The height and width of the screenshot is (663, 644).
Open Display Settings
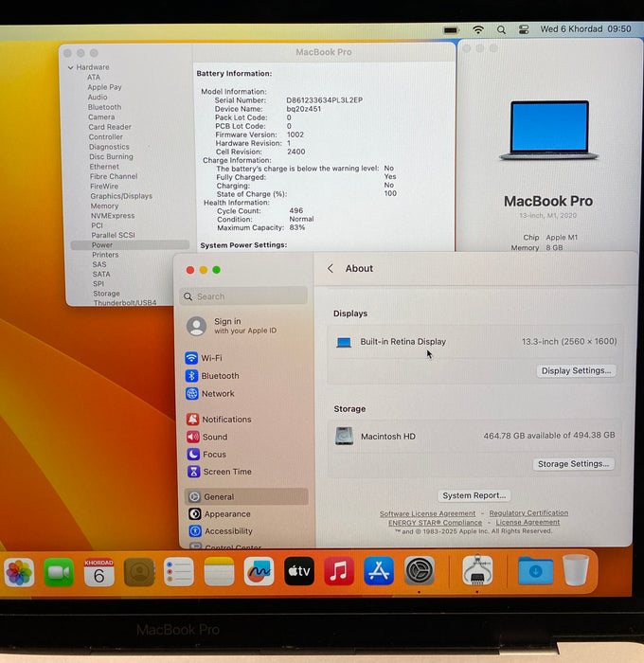tap(576, 370)
